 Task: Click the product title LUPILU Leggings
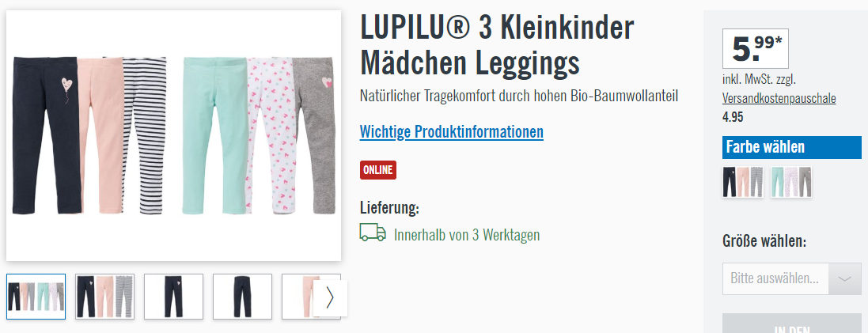pyautogui.click(x=497, y=45)
